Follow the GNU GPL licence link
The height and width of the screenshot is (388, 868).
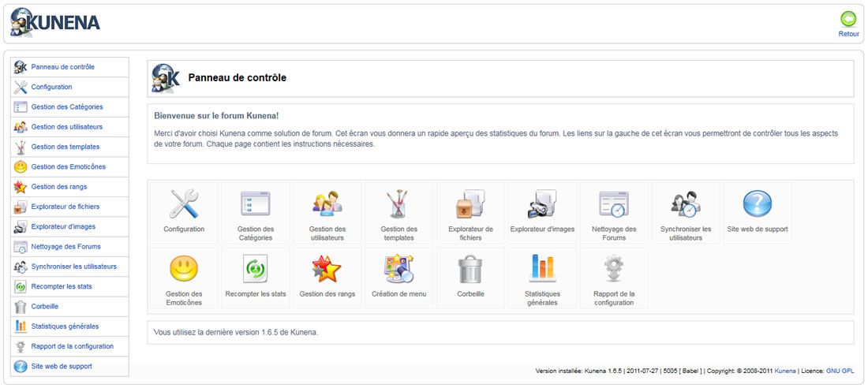click(x=840, y=371)
